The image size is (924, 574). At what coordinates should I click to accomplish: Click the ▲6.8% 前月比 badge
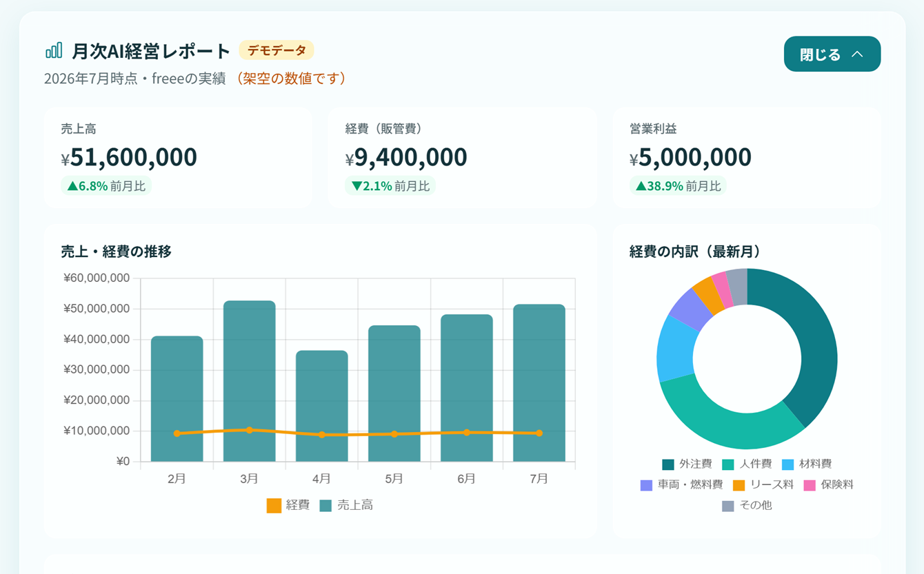coord(106,186)
